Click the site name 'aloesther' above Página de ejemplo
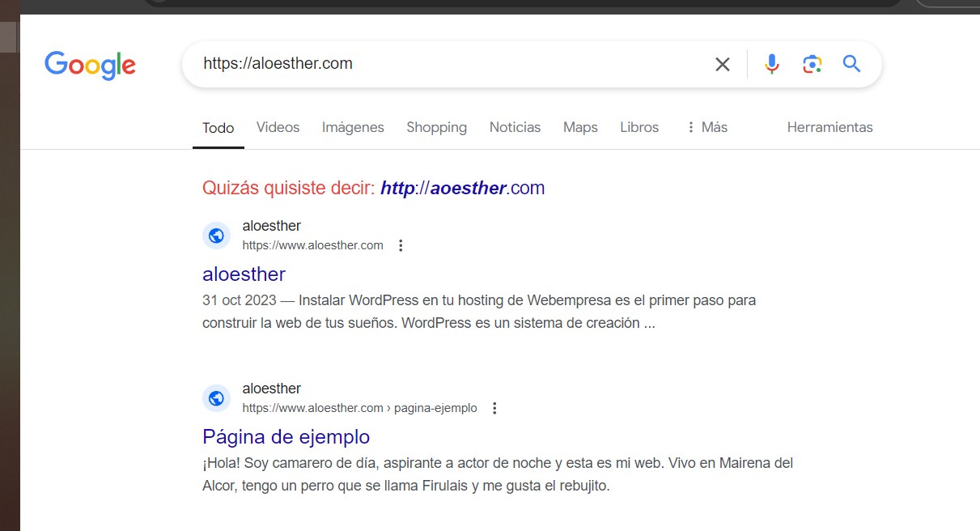The width and height of the screenshot is (980, 531). pyautogui.click(x=272, y=389)
